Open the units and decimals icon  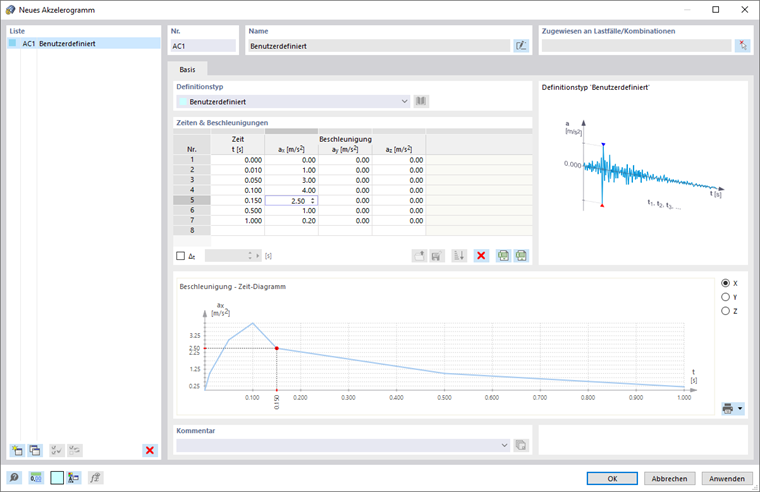(35, 478)
